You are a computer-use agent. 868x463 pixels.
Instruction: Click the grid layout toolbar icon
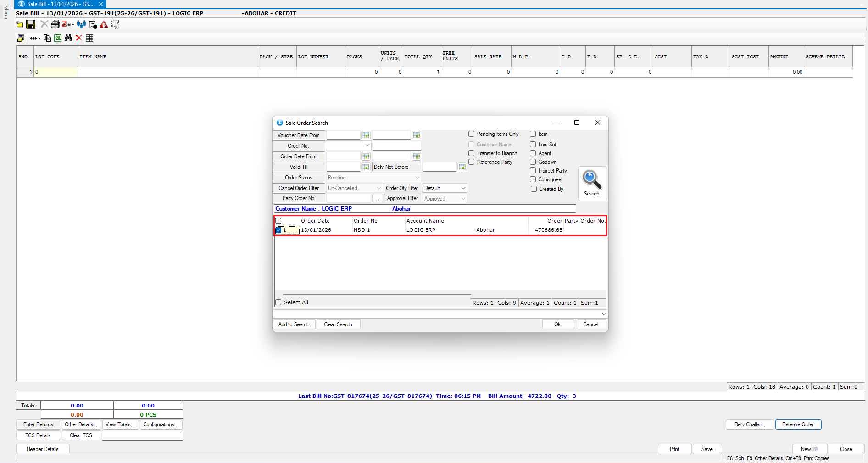coord(89,38)
